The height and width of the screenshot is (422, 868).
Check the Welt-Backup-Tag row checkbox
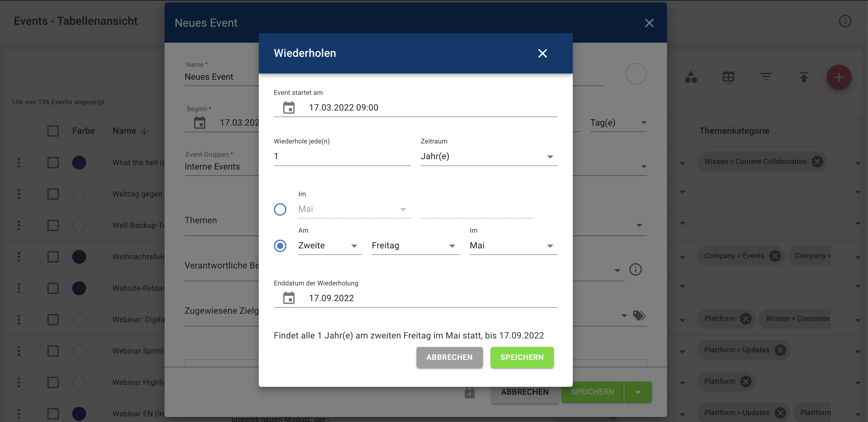[53, 225]
